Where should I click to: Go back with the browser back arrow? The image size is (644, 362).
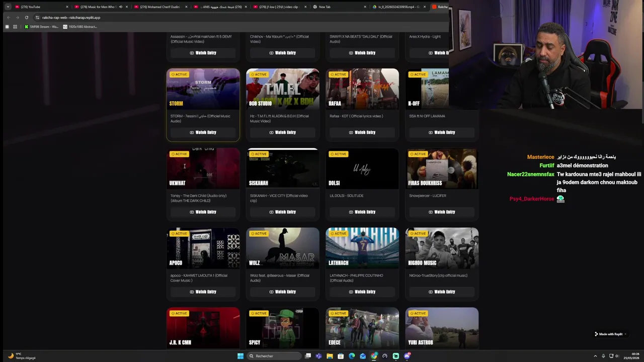(x=8, y=17)
